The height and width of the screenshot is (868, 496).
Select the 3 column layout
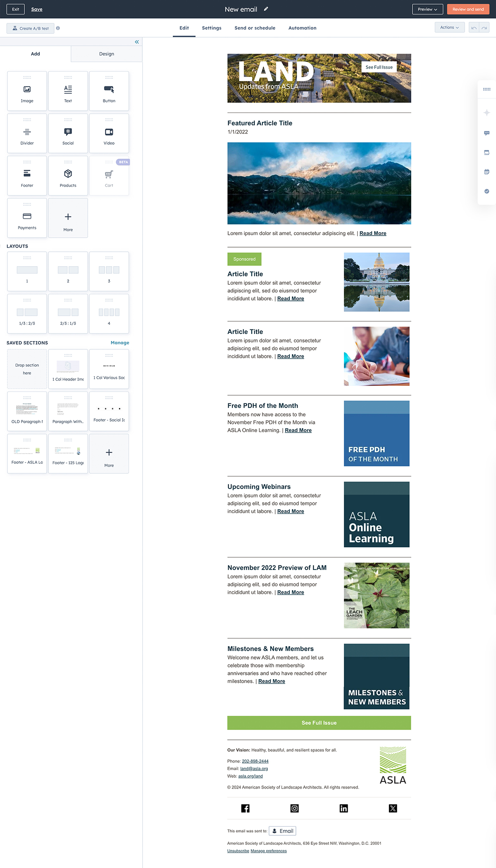[109, 272]
